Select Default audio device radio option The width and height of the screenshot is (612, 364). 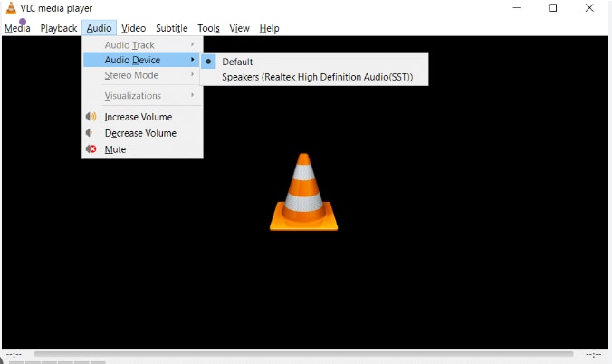click(x=314, y=62)
